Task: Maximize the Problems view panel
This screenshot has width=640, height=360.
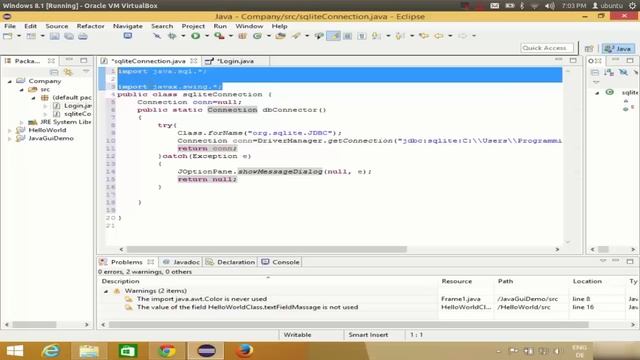Action: (x=630, y=261)
